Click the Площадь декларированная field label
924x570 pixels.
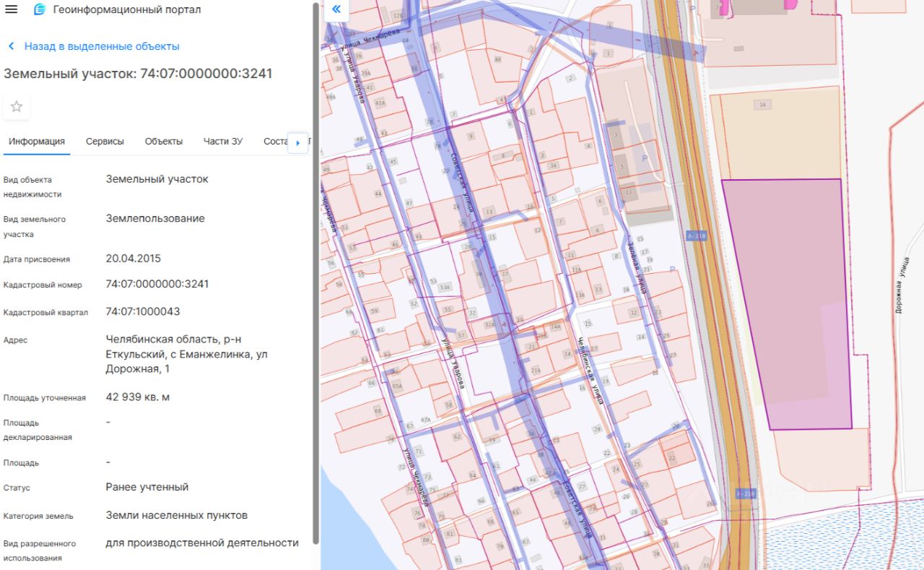(38, 430)
